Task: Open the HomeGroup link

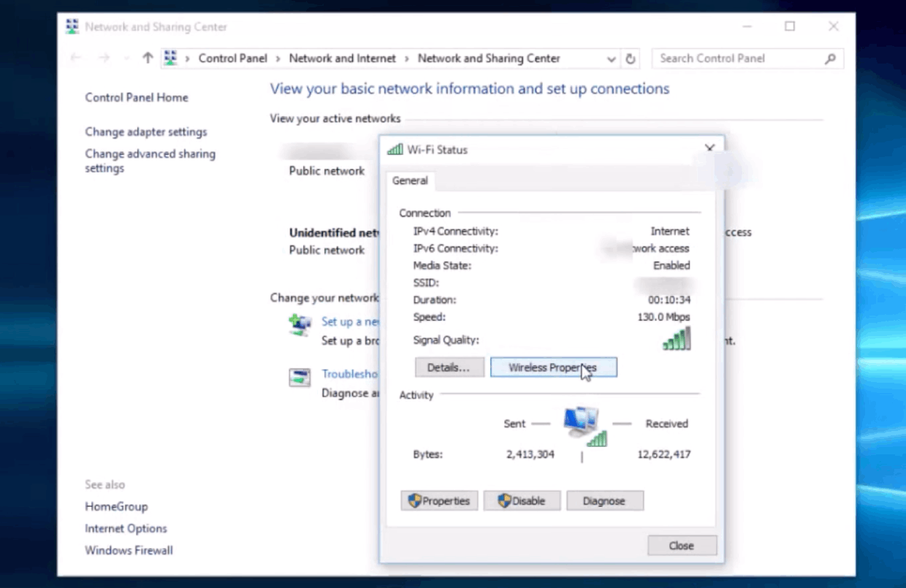Action: coord(116,507)
